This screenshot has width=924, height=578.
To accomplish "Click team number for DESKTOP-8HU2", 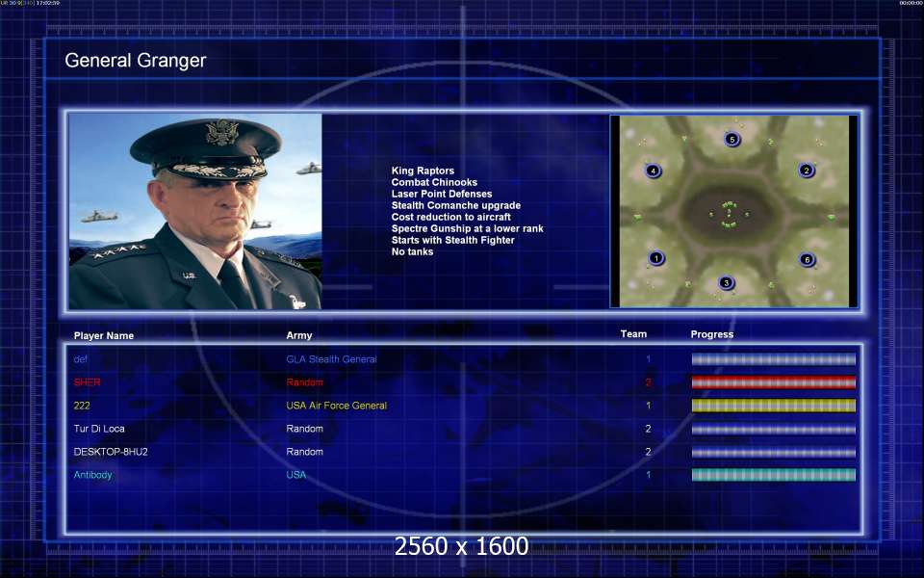I will tap(648, 452).
